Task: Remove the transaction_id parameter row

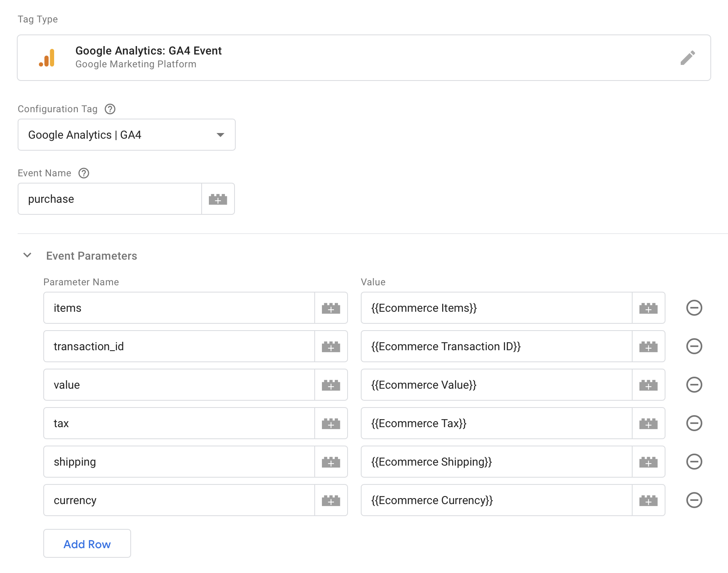Action: pyautogui.click(x=694, y=346)
